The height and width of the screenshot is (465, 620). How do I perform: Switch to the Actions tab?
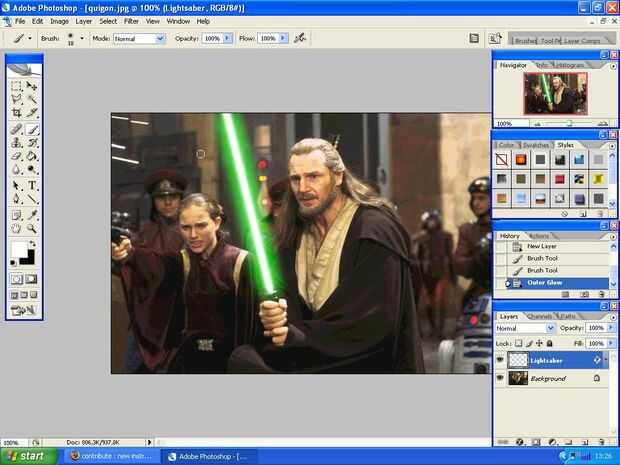539,236
